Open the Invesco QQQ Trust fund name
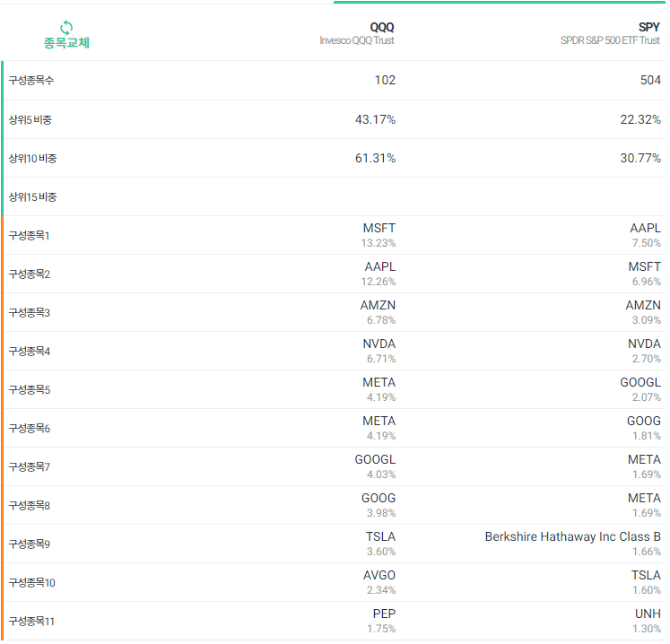 click(357, 40)
